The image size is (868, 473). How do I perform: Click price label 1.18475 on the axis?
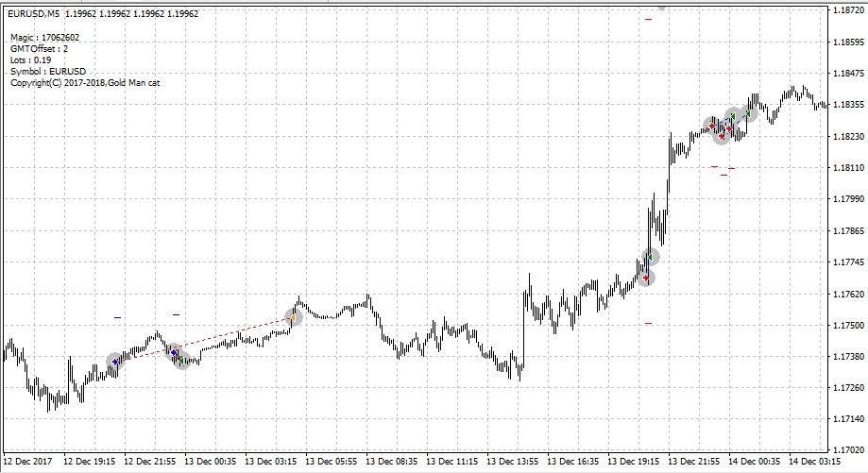point(848,73)
